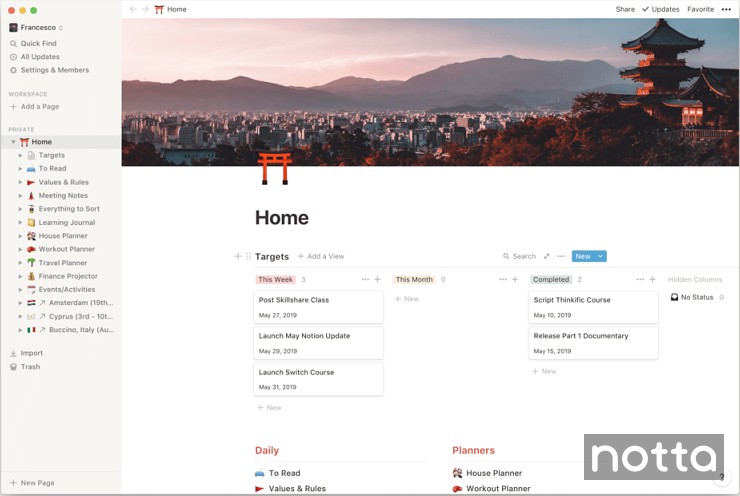
Task: Open This Month column options menu
Action: pyautogui.click(x=503, y=279)
